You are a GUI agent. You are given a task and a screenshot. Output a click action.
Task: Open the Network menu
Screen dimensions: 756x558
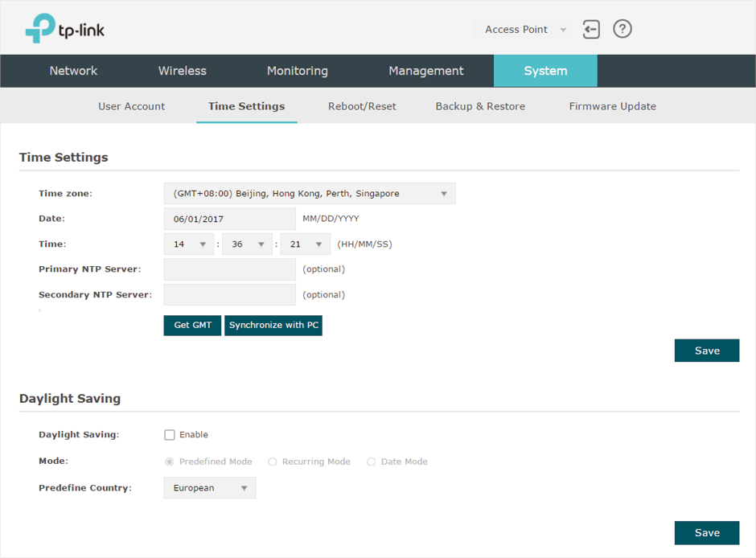(x=73, y=71)
